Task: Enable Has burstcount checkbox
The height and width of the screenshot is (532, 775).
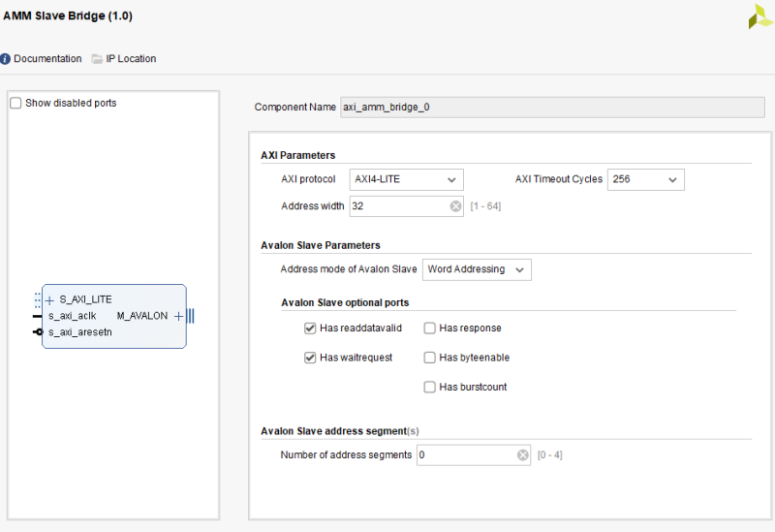Action: pyautogui.click(x=429, y=387)
